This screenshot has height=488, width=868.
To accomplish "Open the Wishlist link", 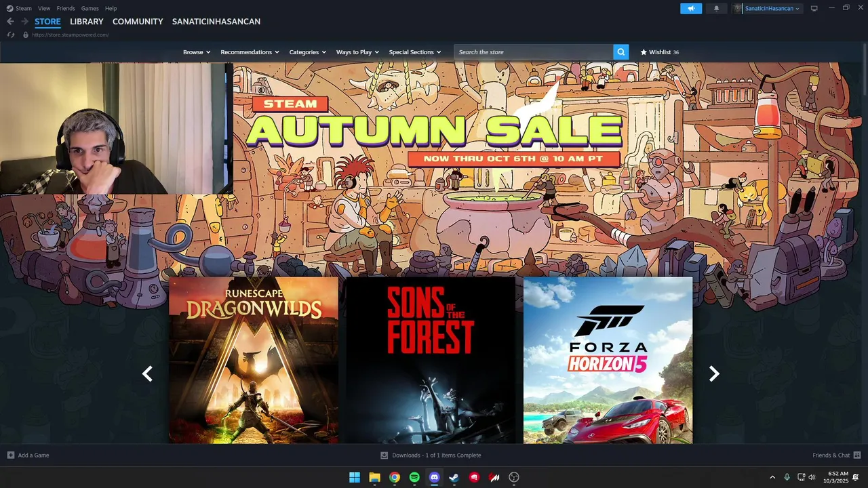I will point(660,52).
